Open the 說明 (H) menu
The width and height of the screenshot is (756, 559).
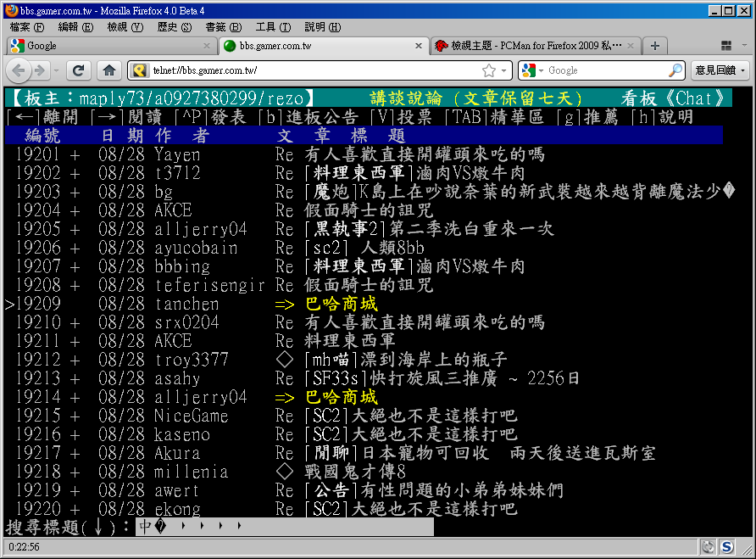[323, 27]
